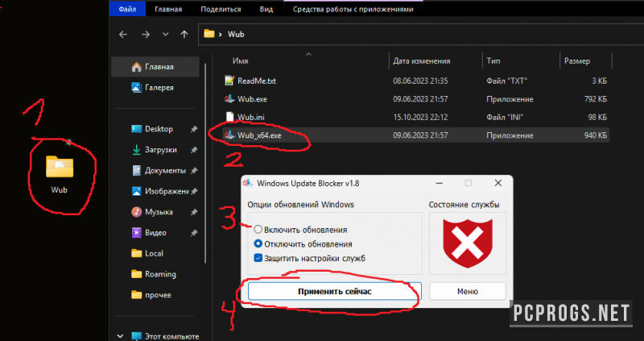Click the Music icon beside Музыка

136,212
